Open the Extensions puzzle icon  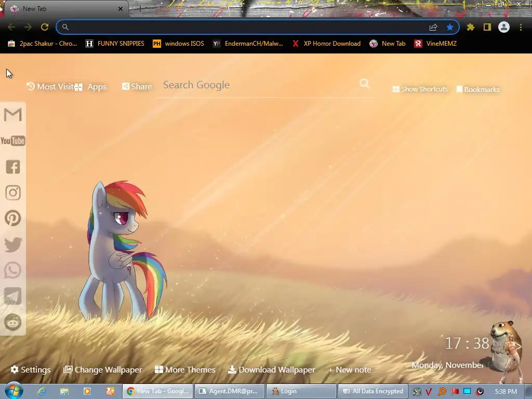pyautogui.click(x=470, y=27)
